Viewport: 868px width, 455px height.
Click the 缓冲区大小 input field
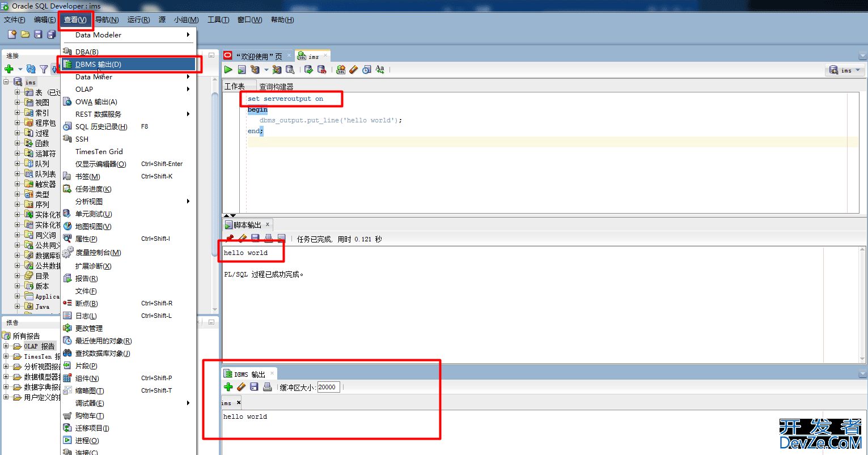point(328,387)
